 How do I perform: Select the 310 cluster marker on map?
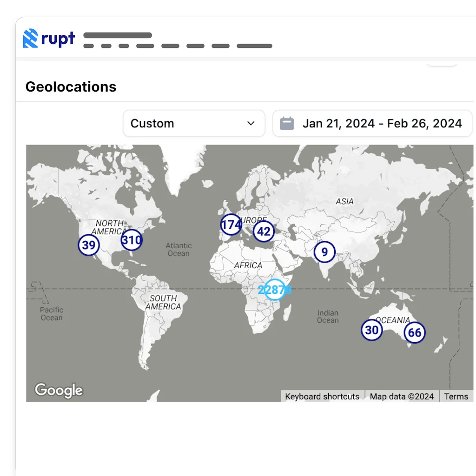[132, 240]
